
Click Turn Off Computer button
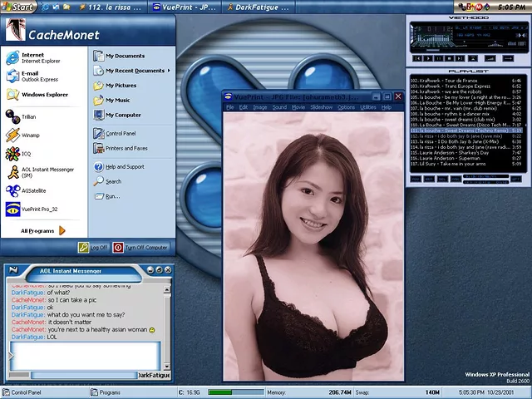point(140,248)
